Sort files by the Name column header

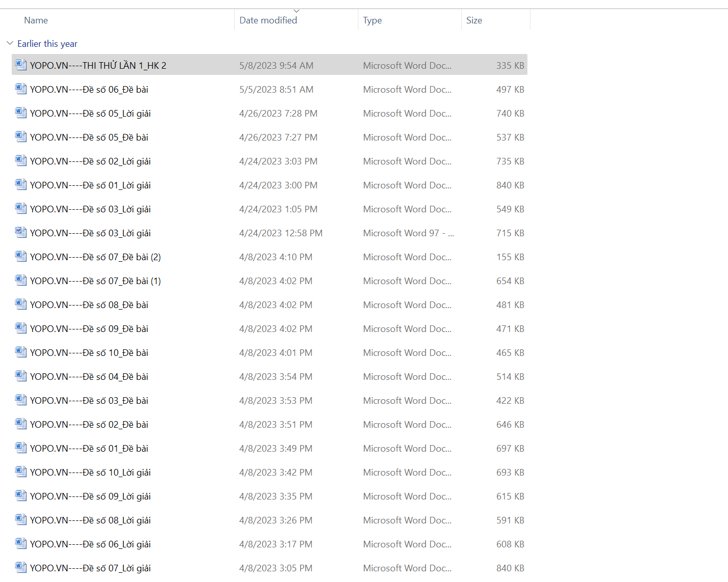click(36, 20)
